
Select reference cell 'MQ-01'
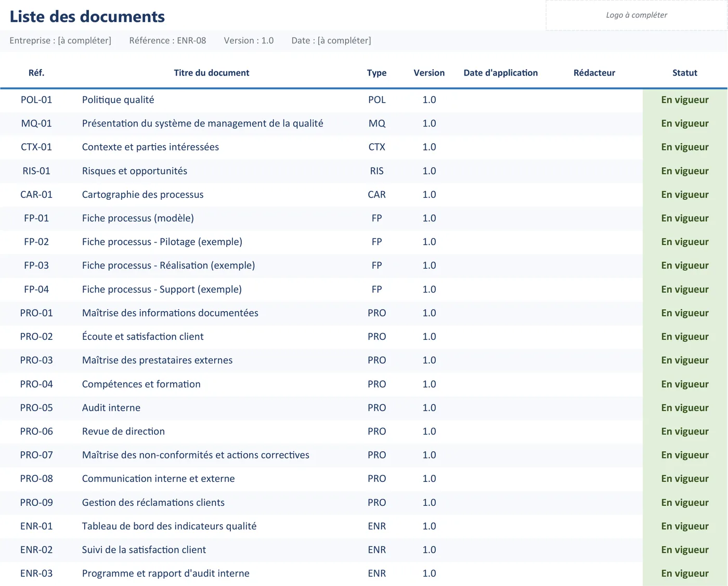point(36,123)
